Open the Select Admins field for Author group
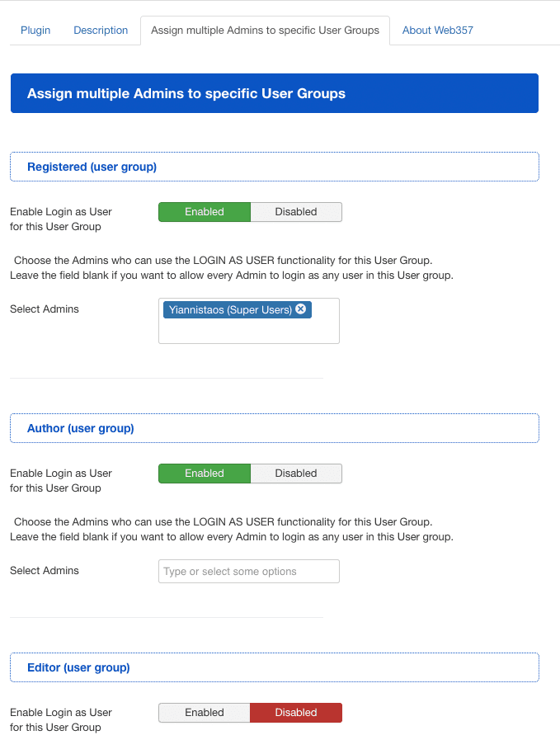The image size is (560, 754). tap(248, 571)
